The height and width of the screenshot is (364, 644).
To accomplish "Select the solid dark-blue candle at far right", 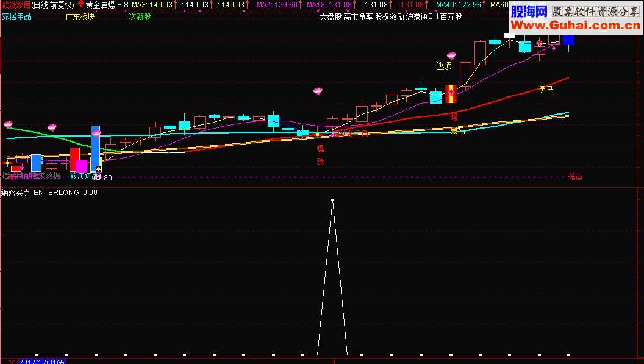I will [x=568, y=40].
